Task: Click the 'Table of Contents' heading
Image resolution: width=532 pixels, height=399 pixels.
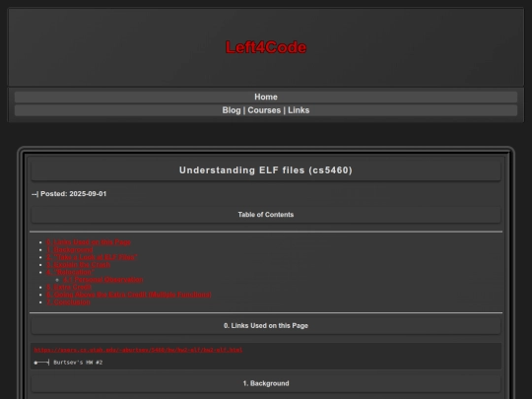Action: coord(266,215)
